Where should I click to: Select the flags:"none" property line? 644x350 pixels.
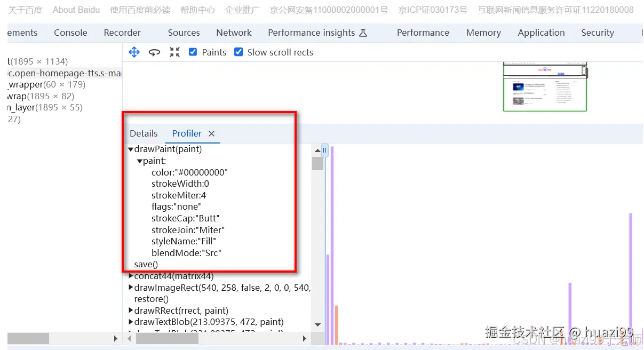(x=176, y=206)
